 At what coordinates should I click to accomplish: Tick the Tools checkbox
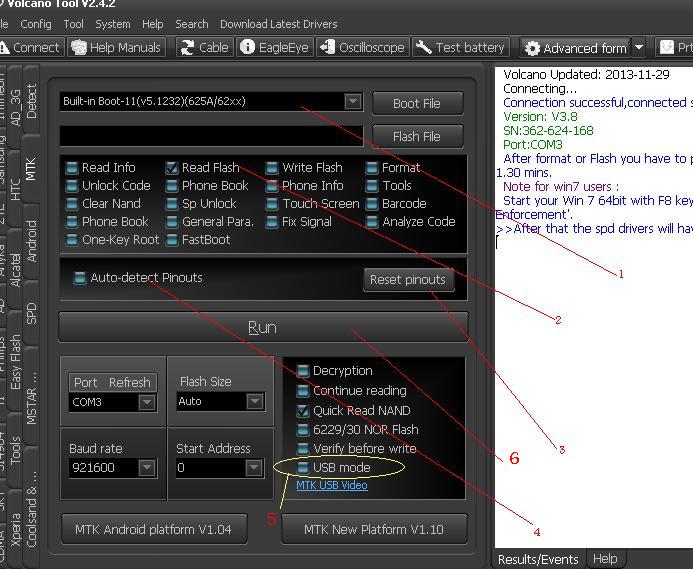pos(372,186)
